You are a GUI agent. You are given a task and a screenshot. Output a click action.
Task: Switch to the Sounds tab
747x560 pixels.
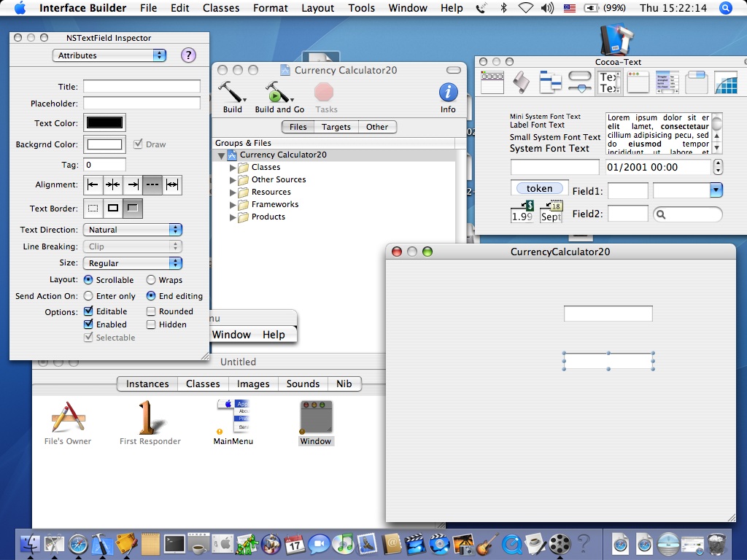click(303, 384)
